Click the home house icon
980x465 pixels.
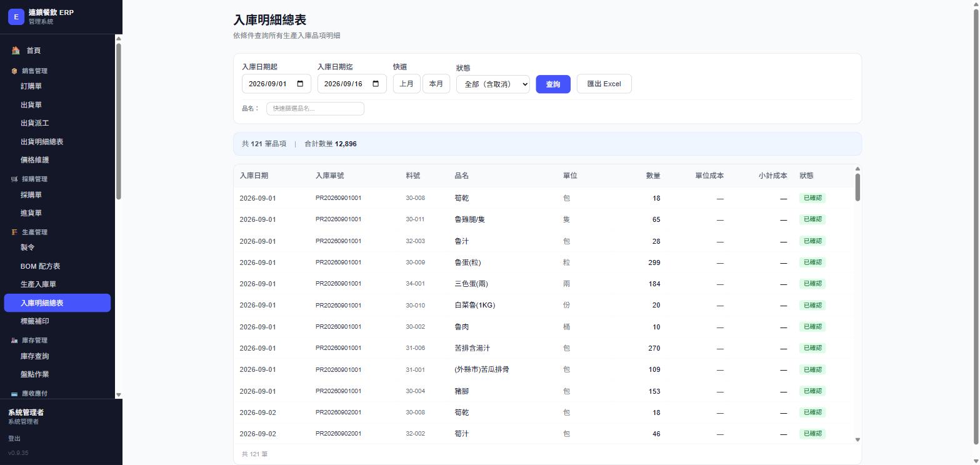click(16, 51)
